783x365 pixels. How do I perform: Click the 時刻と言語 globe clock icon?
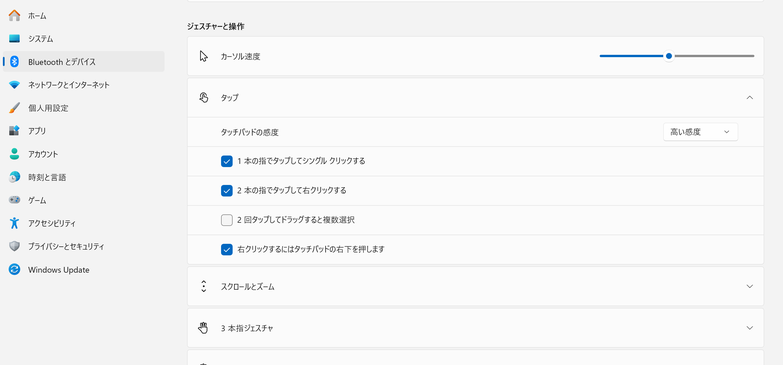click(x=14, y=177)
